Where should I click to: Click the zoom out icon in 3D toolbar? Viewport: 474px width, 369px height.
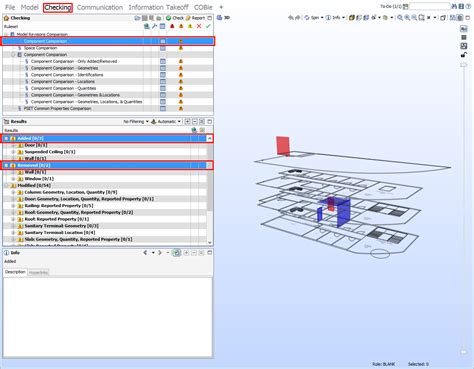(x=414, y=18)
